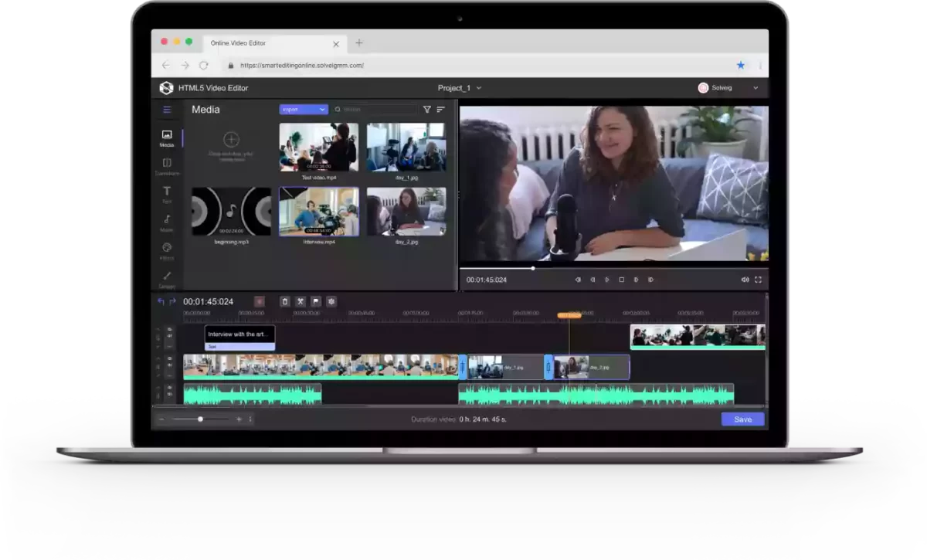Open the Filters palette icon
The image size is (927, 560).
(x=166, y=251)
